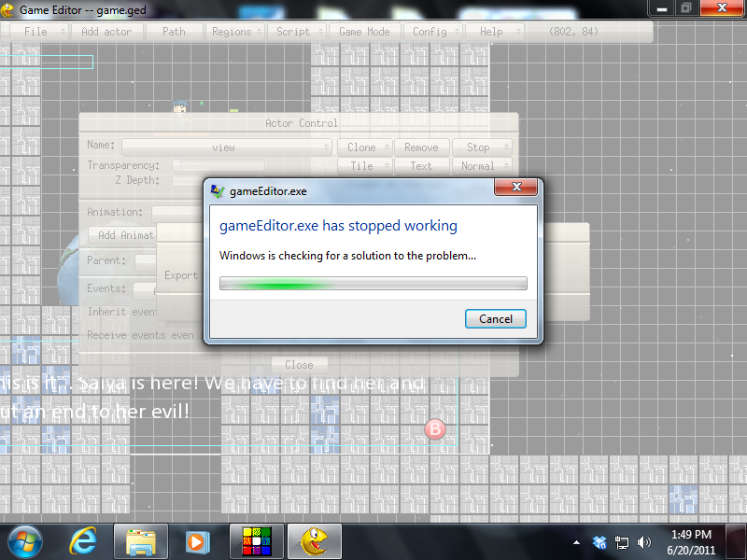This screenshot has width=747, height=560.
Task: Open the Normal dropdown in Actor Control
Action: [x=482, y=166]
